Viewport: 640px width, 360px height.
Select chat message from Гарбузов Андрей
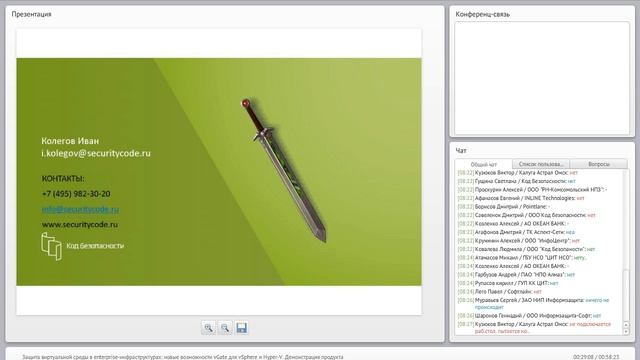click(x=516, y=275)
